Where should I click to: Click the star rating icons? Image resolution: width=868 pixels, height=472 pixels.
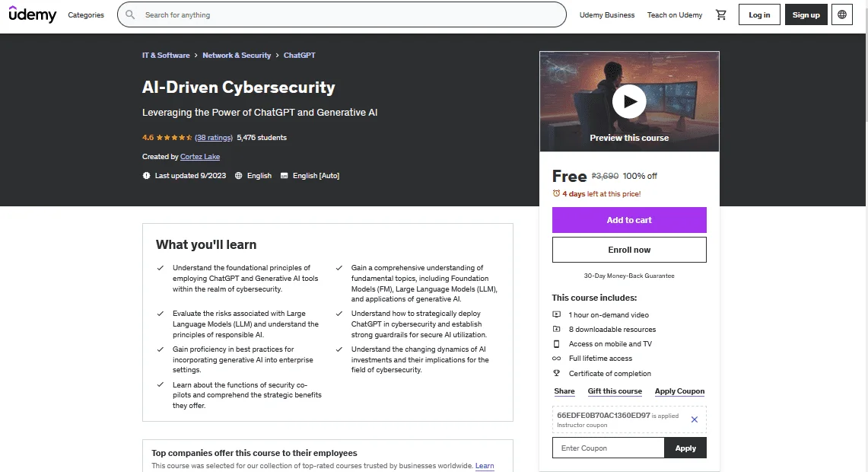click(x=173, y=137)
